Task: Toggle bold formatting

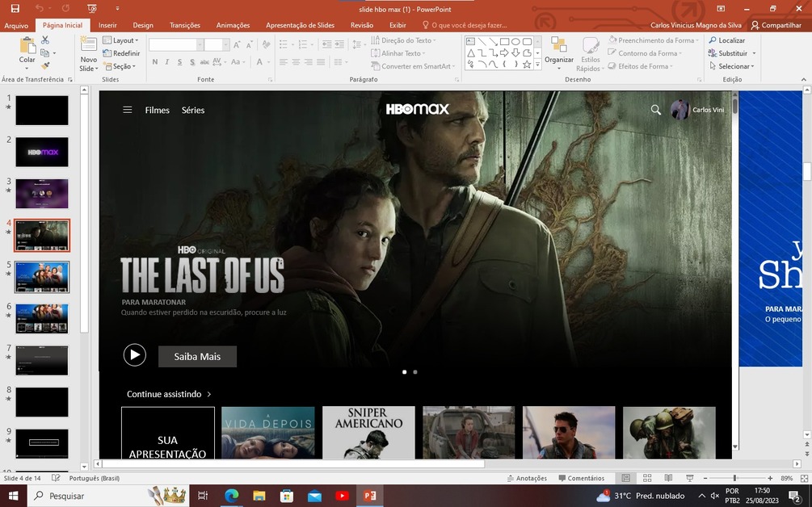Action: coord(155,61)
